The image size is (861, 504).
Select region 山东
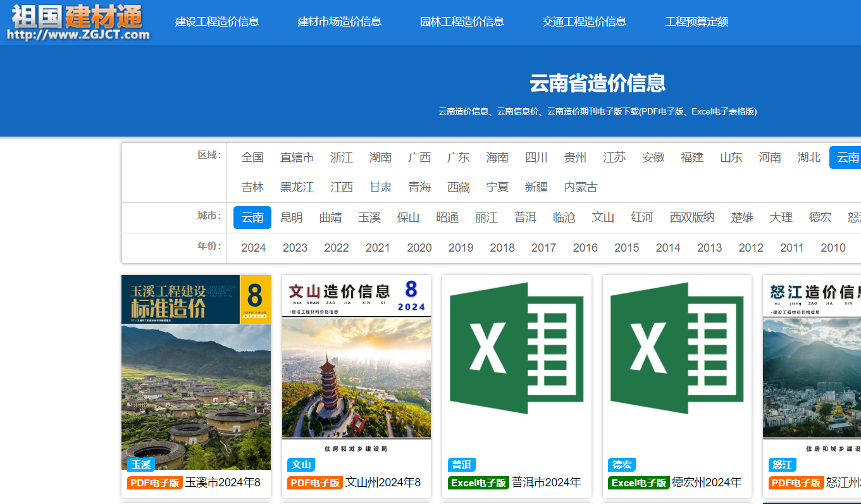pyautogui.click(x=731, y=157)
